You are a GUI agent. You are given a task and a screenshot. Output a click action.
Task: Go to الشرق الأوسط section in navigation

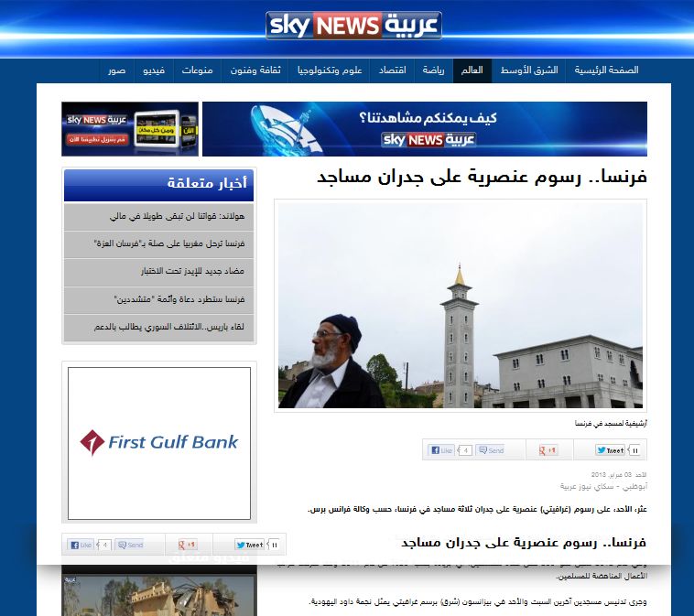pyautogui.click(x=528, y=70)
